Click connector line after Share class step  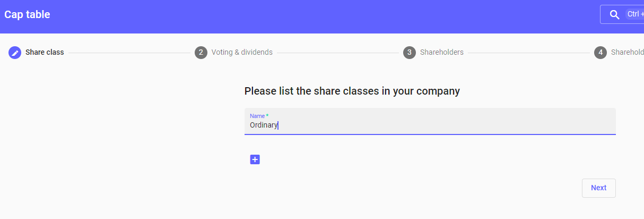129,53
